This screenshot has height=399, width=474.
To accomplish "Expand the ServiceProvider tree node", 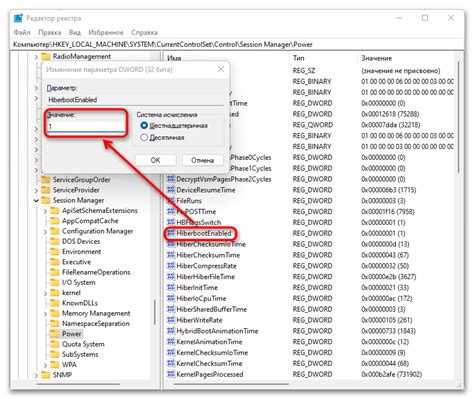I will click(x=36, y=190).
